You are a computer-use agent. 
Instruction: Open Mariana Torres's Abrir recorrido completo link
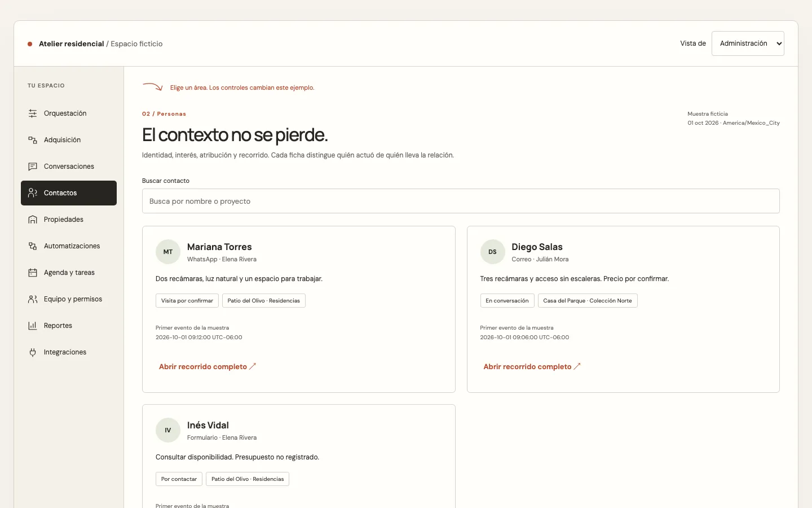click(208, 366)
